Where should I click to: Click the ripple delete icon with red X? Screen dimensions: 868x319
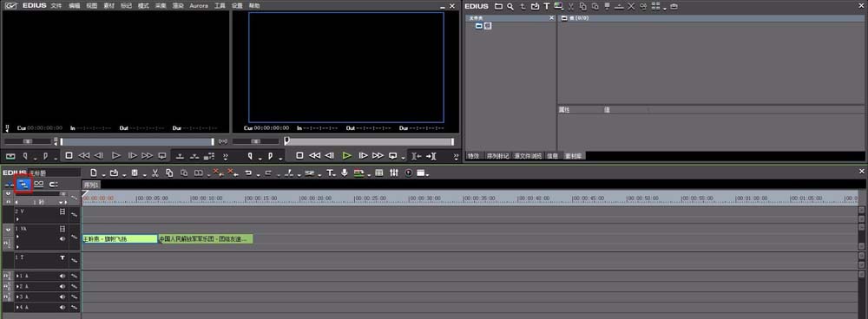click(232, 173)
